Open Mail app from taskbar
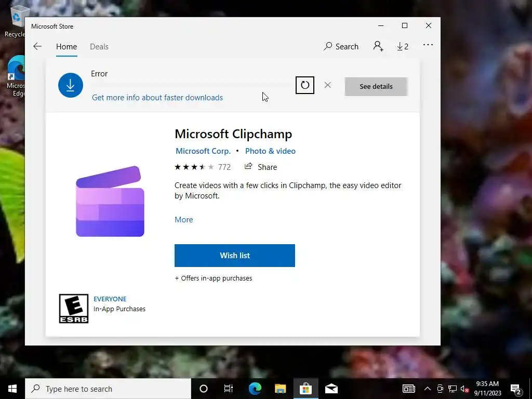 [x=331, y=389]
